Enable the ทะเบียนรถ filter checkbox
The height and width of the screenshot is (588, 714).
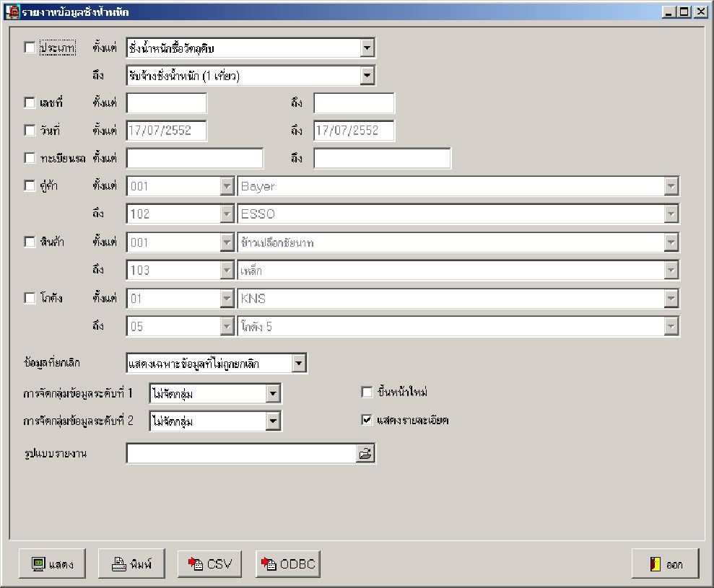coord(30,158)
